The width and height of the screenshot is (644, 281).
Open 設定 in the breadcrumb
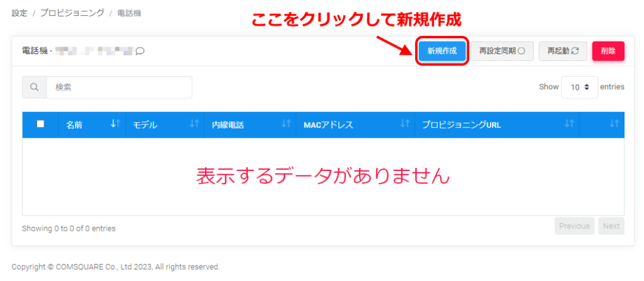coord(19,13)
